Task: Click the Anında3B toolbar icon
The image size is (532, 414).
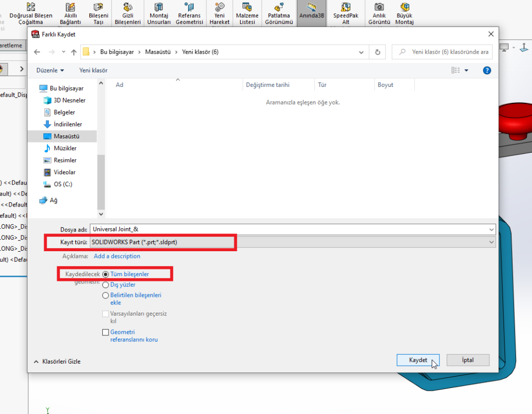Action: (311, 8)
